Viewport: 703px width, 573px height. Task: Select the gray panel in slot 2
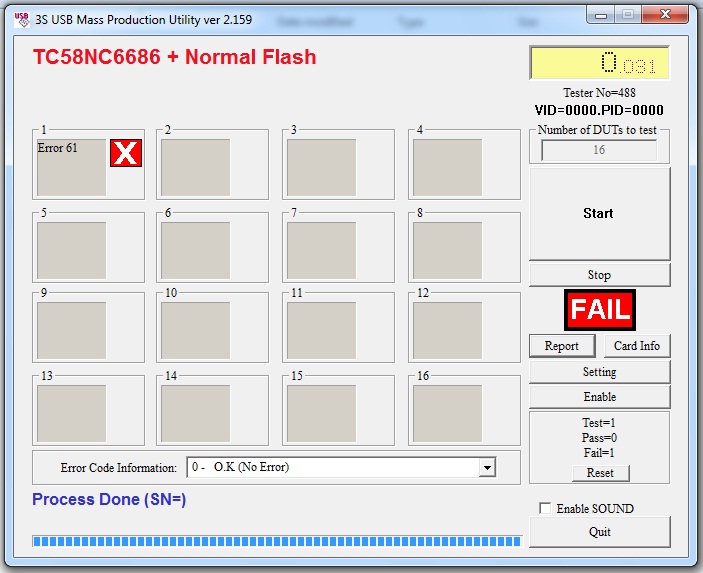point(195,167)
